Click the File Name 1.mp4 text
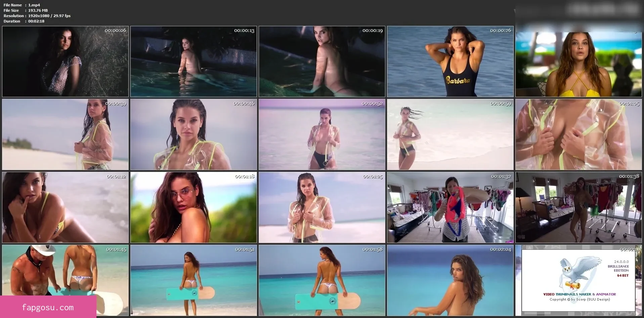This screenshot has height=318, width=644. (22, 5)
